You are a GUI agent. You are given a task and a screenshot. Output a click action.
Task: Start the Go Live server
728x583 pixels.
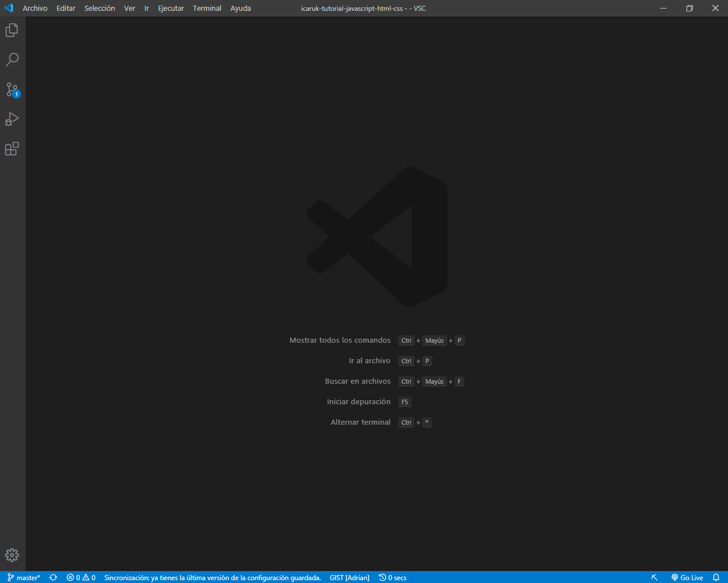coord(688,577)
